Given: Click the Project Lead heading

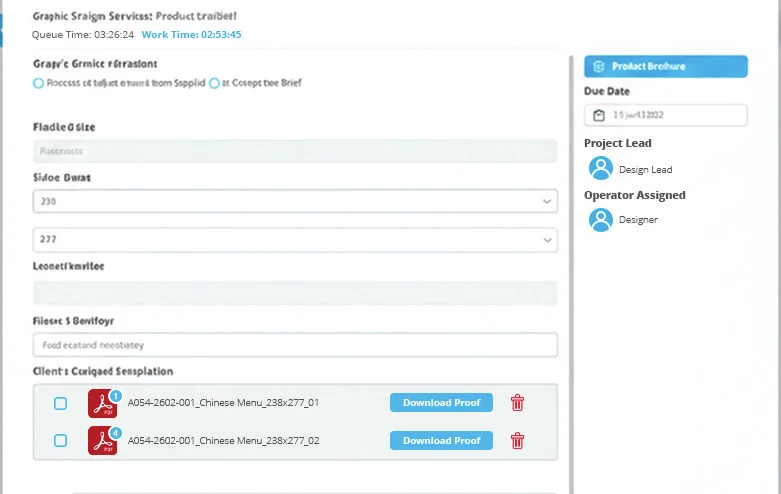Looking at the screenshot, I should [x=618, y=143].
